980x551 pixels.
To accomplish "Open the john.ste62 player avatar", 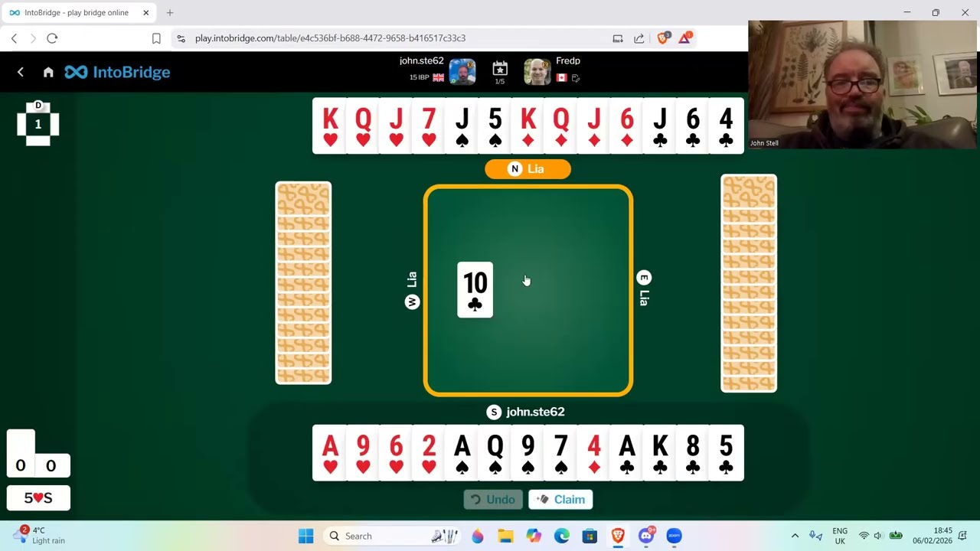I will [x=462, y=72].
